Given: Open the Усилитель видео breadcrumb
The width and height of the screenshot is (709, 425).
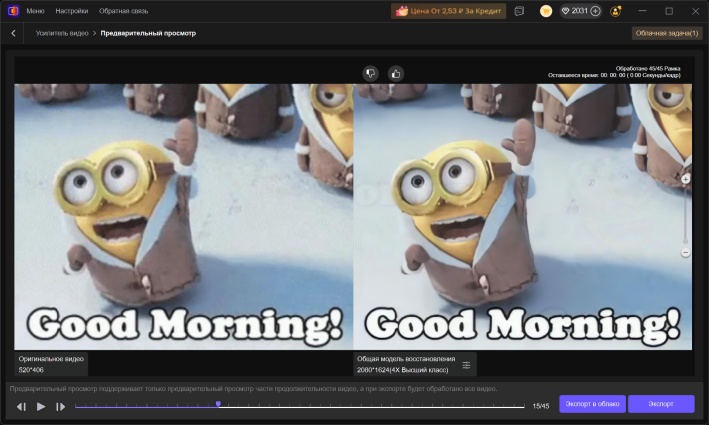Looking at the screenshot, I should coord(62,33).
